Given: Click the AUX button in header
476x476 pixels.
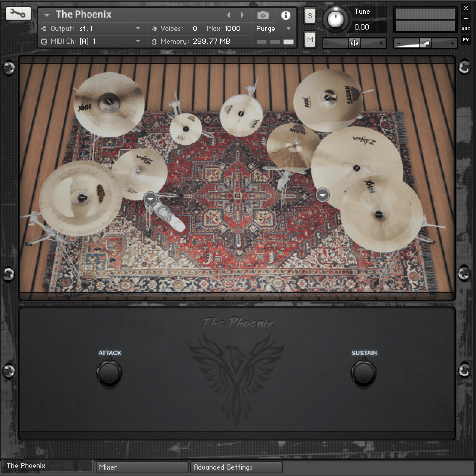Looking at the screenshot, I should coord(466,29).
